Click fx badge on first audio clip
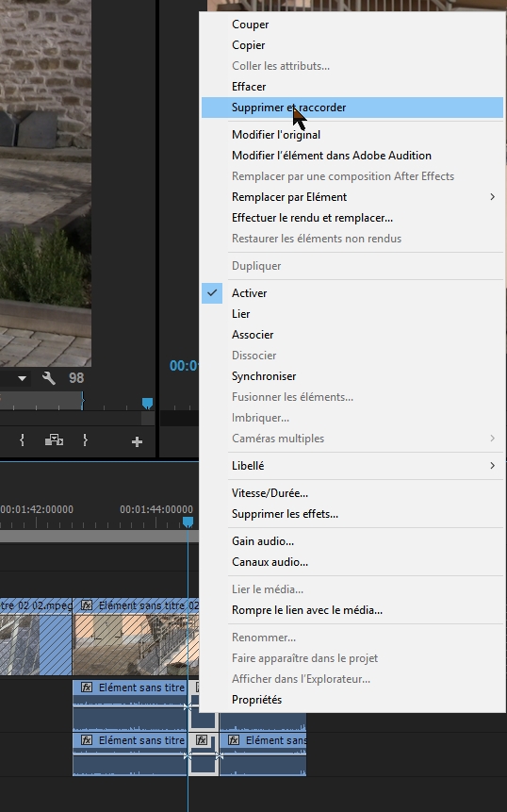The image size is (507, 812). tap(87, 688)
